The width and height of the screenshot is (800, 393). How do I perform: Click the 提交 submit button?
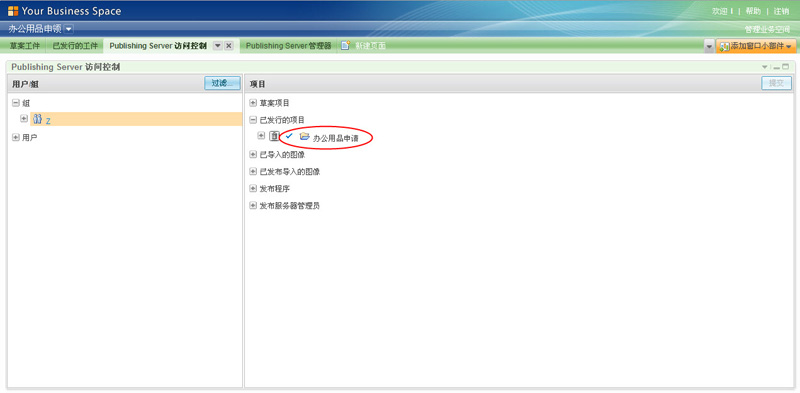777,83
